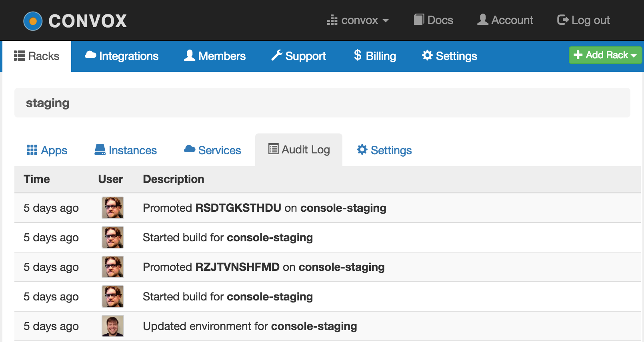The image size is (644, 342).
Task: Click the Support wrench icon
Action: pyautogui.click(x=277, y=55)
